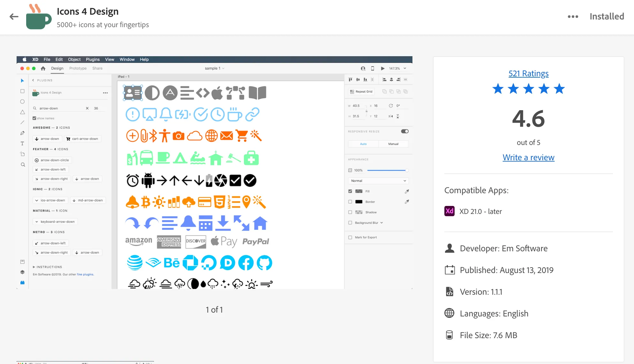Image resolution: width=634 pixels, height=364 pixels.
Task: Go back using the back arrow
Action: click(14, 17)
